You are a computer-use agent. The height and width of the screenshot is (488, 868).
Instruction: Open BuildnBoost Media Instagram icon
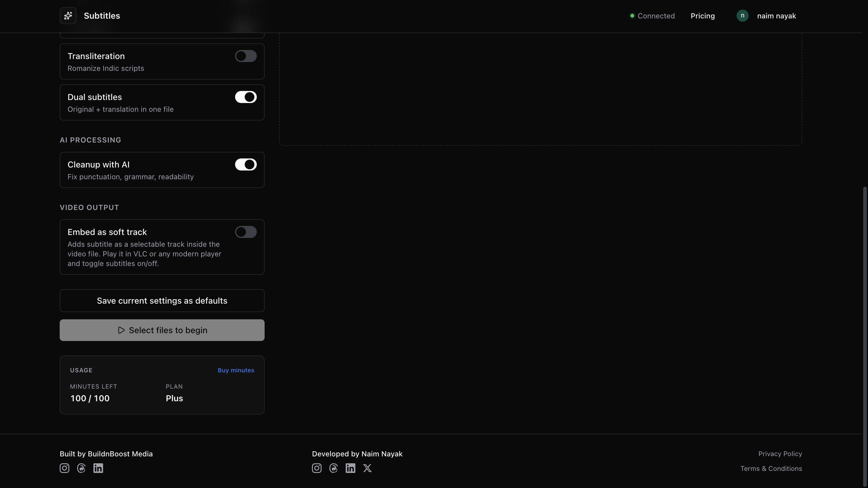pyautogui.click(x=64, y=468)
